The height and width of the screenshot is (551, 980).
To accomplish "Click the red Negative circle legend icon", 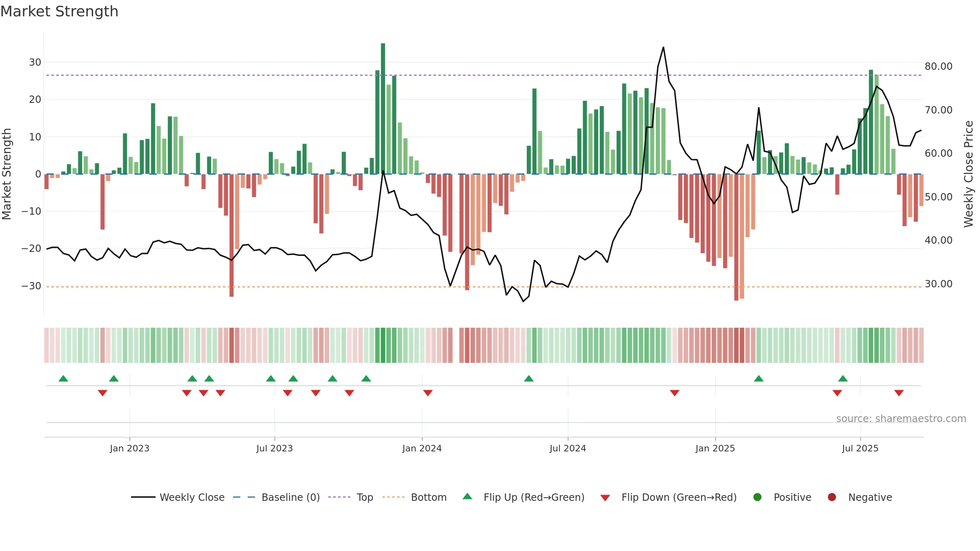I will (x=832, y=497).
